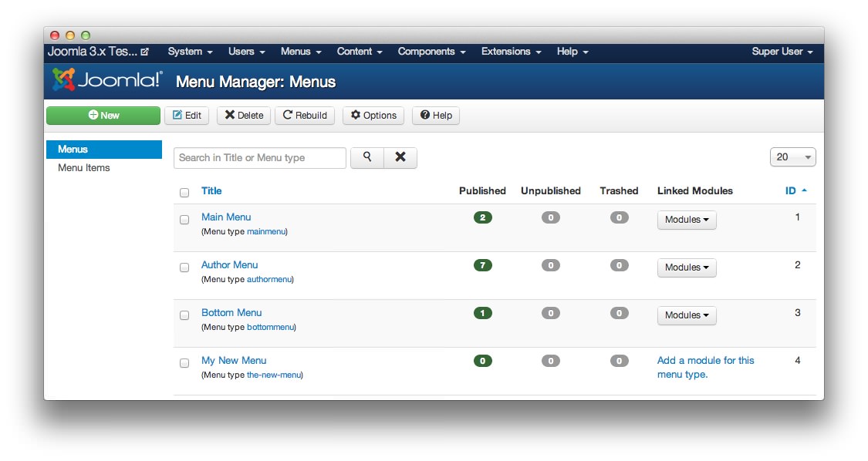Edit the Bottom Menu via its title link
The height and width of the screenshot is (461, 868).
coord(231,312)
